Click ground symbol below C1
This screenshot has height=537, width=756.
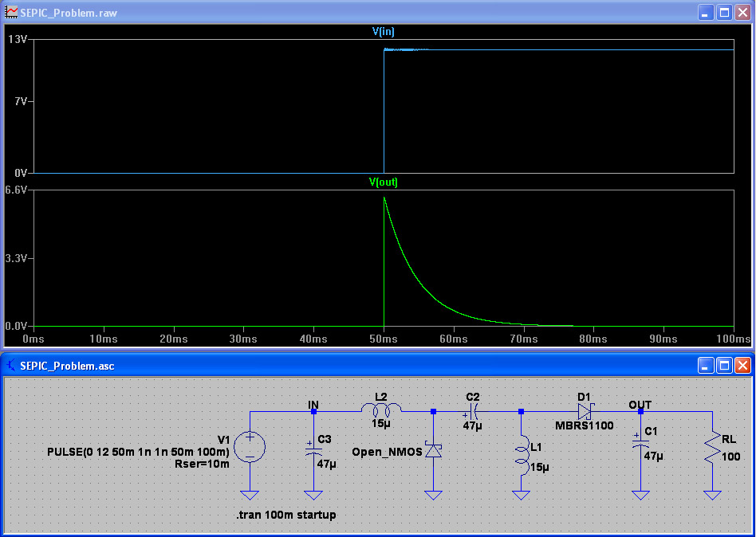tap(640, 495)
